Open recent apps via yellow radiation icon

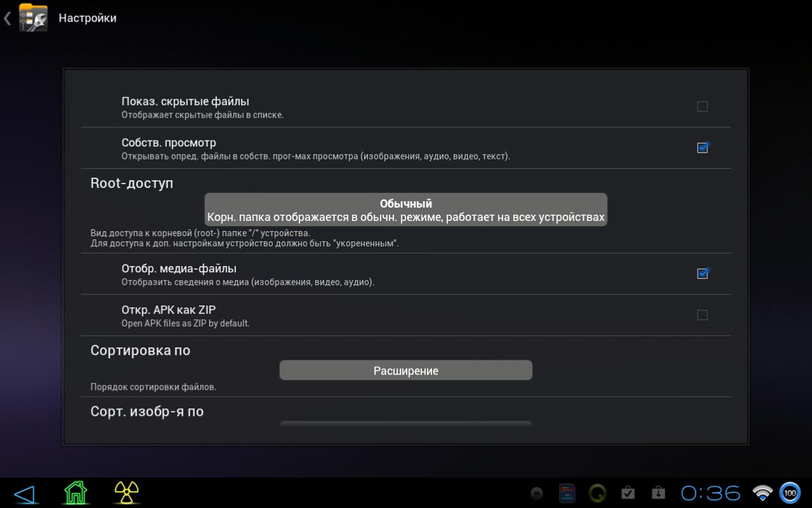point(126,492)
